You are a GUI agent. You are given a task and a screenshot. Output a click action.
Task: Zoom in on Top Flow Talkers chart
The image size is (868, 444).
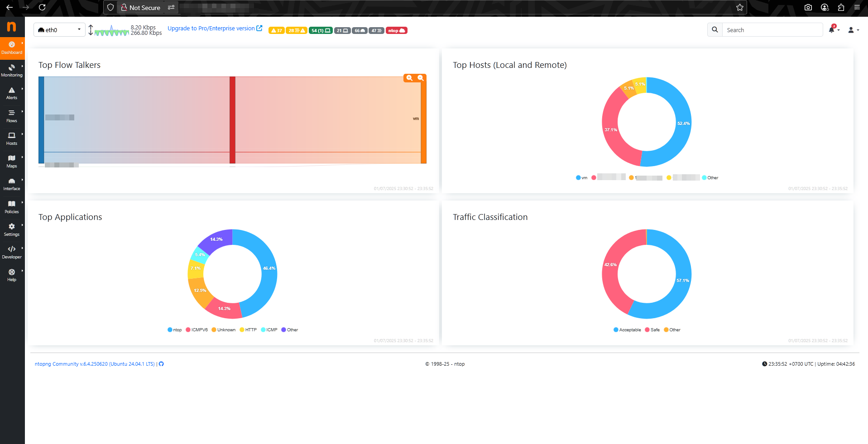click(x=409, y=78)
